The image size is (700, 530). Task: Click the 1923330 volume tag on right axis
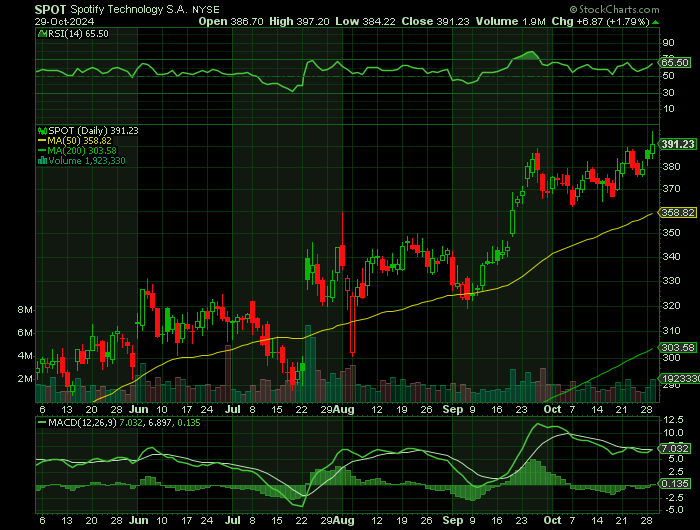click(x=680, y=379)
